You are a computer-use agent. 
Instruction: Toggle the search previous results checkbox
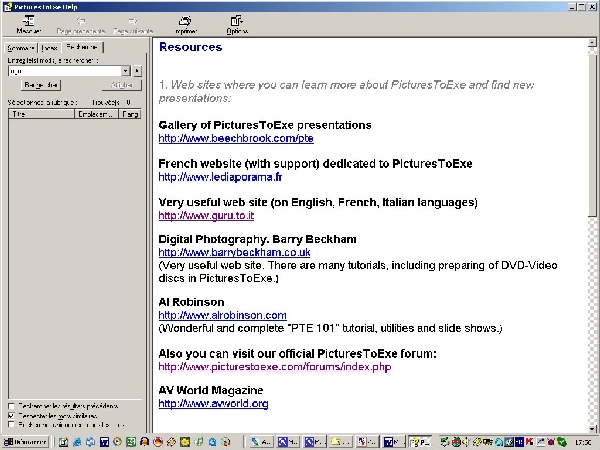coord(11,406)
